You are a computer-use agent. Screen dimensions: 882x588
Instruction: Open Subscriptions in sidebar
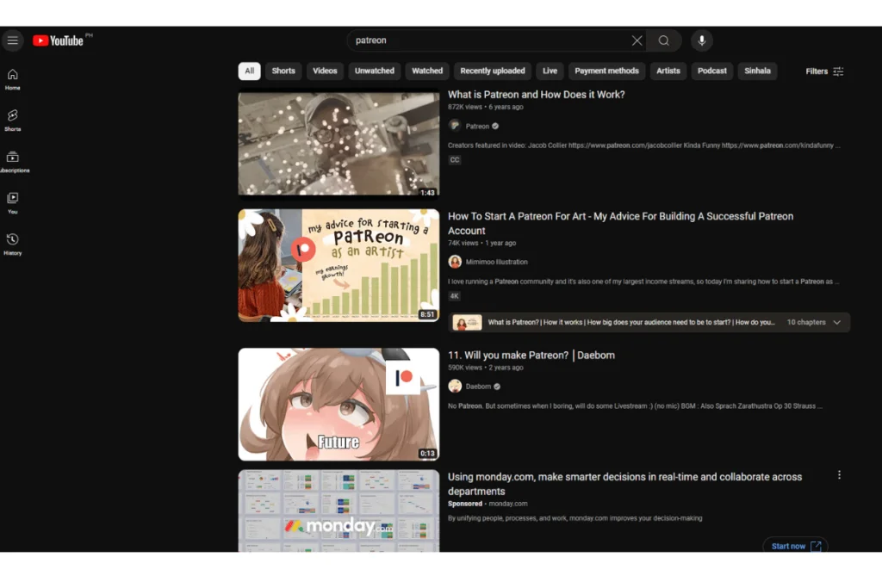tap(12, 162)
